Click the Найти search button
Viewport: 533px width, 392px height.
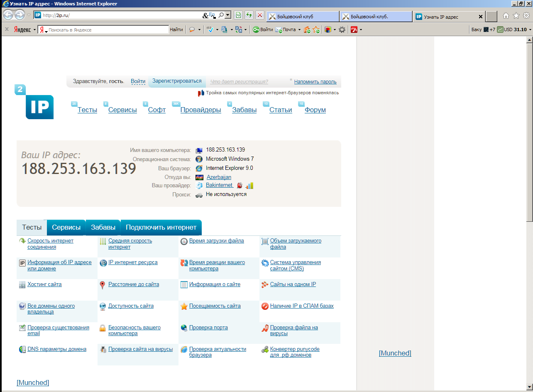point(176,29)
